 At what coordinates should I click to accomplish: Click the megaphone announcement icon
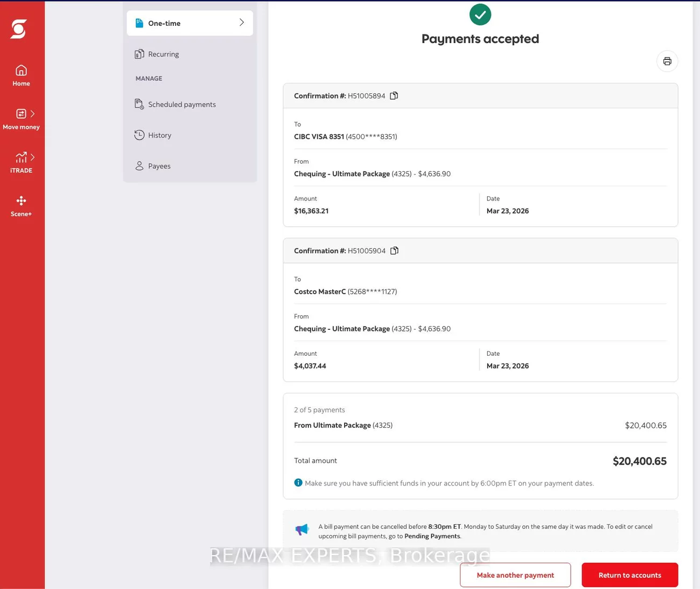[x=302, y=530]
